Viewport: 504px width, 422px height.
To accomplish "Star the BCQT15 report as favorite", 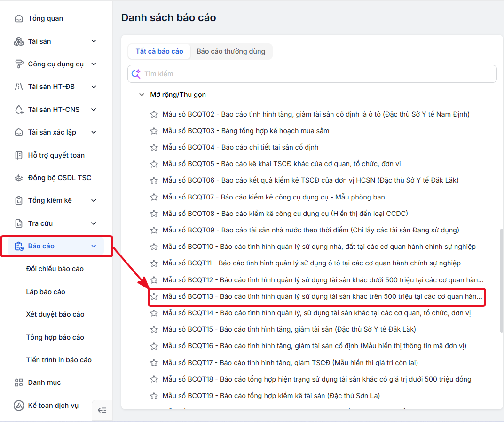I will point(154,330).
